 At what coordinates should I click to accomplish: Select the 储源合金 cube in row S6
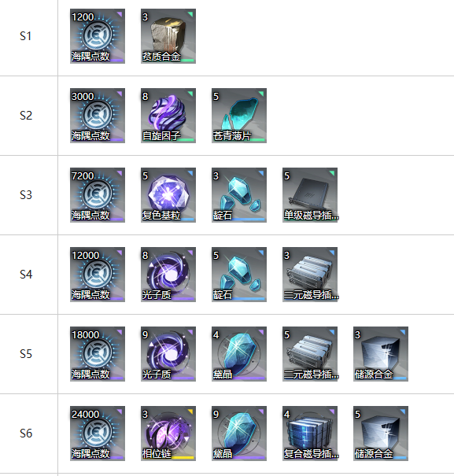[x=381, y=434]
